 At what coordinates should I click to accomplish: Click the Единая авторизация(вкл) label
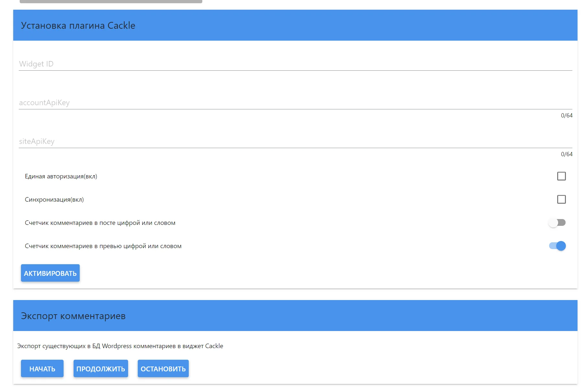click(x=61, y=176)
